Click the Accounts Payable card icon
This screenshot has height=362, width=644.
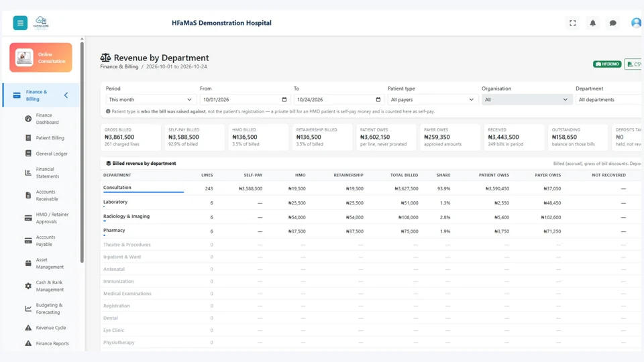[x=28, y=241]
